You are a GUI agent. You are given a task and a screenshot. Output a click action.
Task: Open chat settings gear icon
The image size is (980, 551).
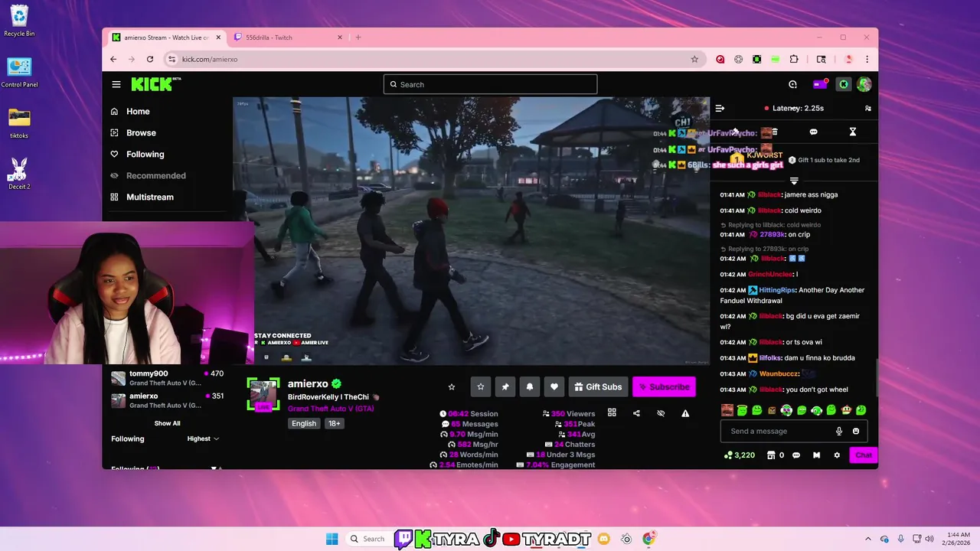click(837, 455)
